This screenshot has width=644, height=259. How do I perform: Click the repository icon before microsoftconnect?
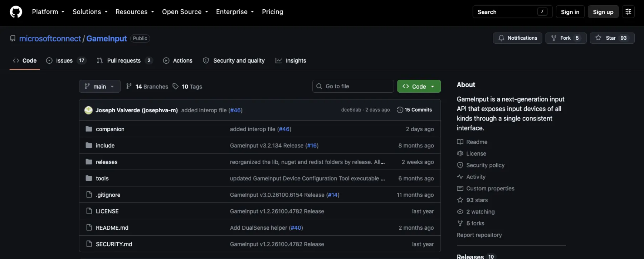click(13, 39)
